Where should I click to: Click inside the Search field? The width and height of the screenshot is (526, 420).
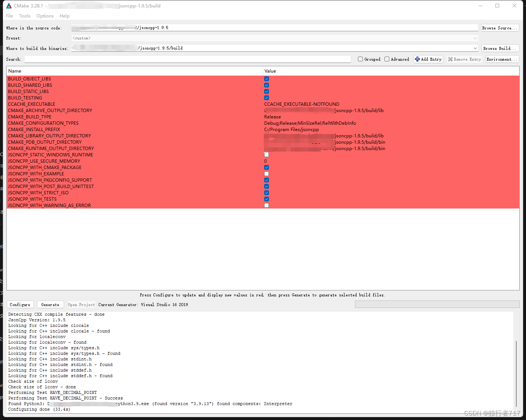coord(186,59)
